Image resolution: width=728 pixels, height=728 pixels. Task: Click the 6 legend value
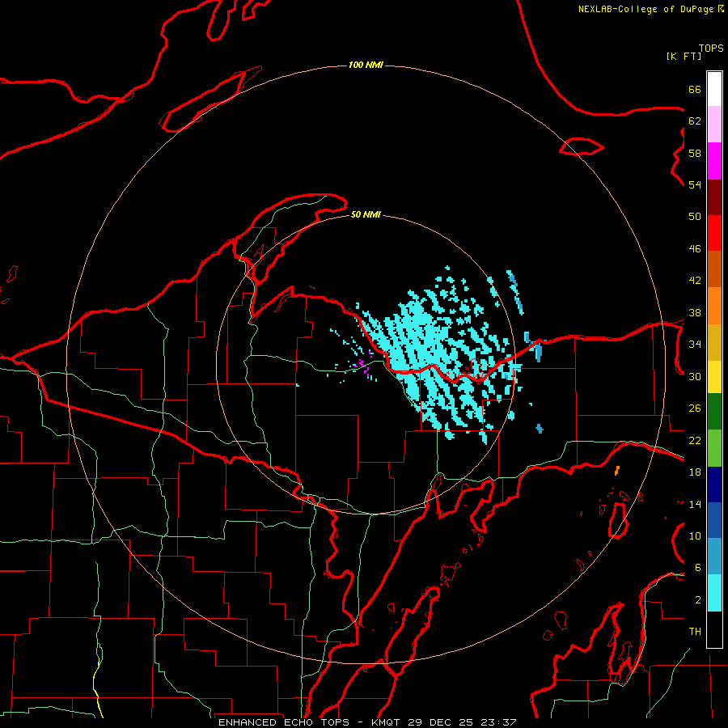(x=698, y=568)
